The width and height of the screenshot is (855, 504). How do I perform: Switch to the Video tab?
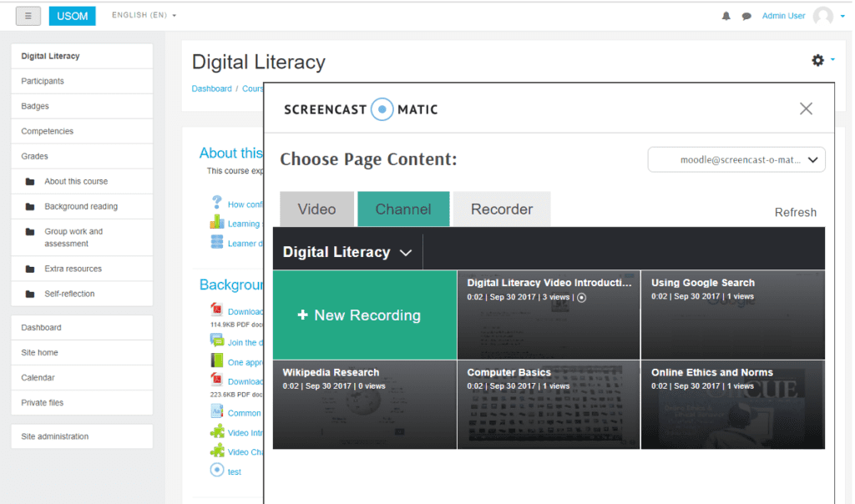(x=316, y=209)
